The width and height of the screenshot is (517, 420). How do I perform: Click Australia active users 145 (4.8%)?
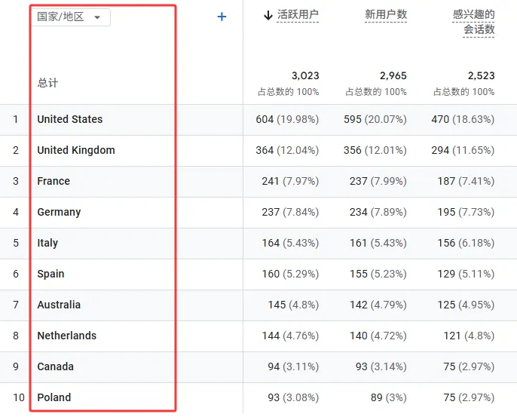[x=293, y=305]
